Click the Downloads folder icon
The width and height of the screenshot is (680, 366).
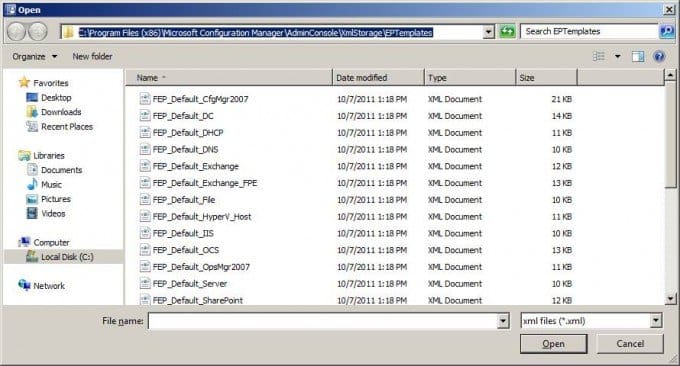coord(32,112)
